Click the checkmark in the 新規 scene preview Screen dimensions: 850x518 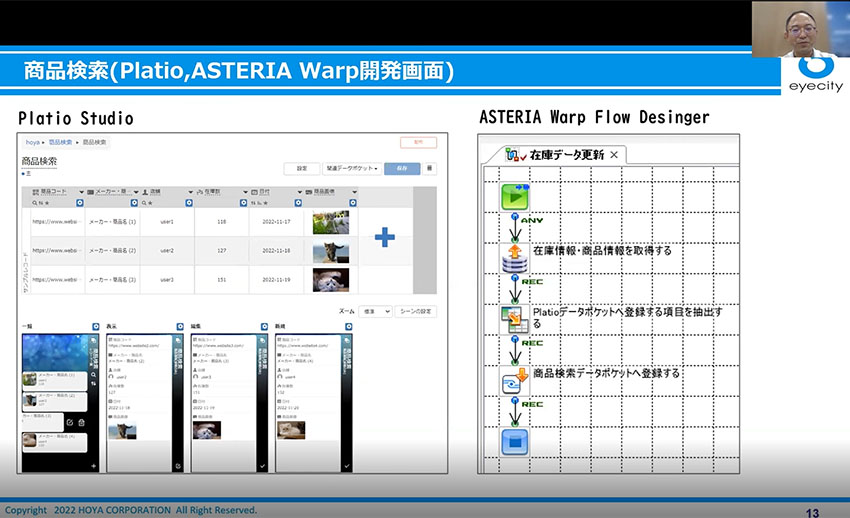click(x=346, y=466)
